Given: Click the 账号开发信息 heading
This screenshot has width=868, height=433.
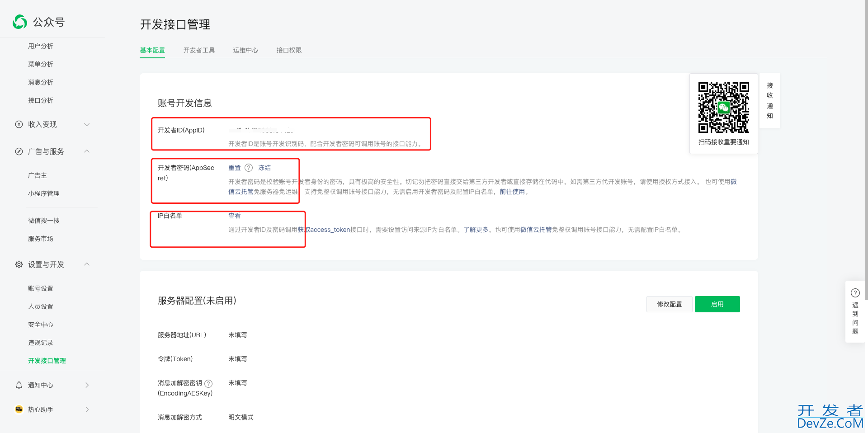Looking at the screenshot, I should [x=185, y=103].
